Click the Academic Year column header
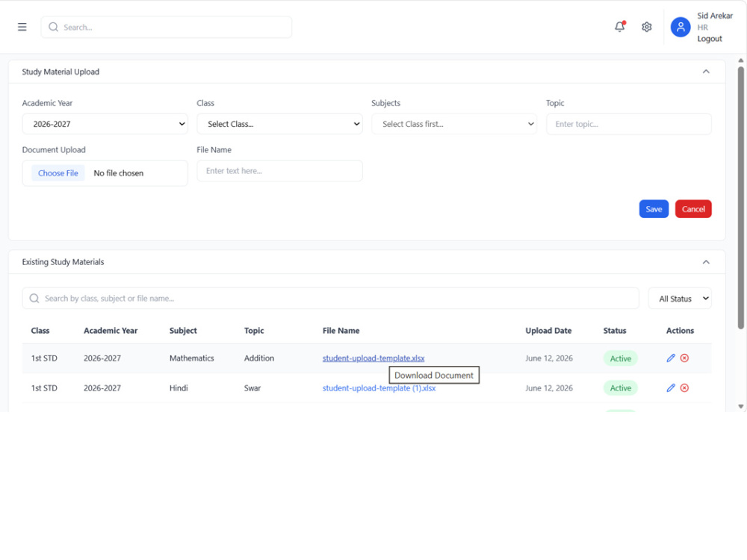The height and width of the screenshot is (560, 747). (x=111, y=331)
